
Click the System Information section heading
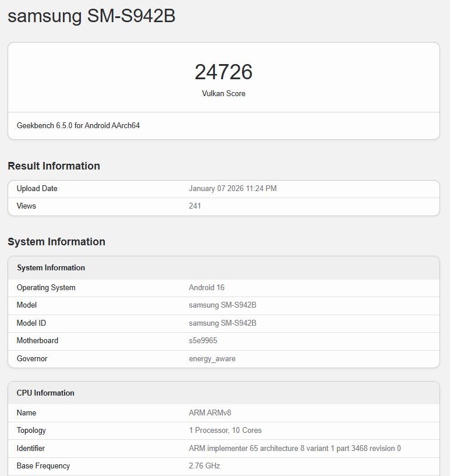click(x=55, y=242)
